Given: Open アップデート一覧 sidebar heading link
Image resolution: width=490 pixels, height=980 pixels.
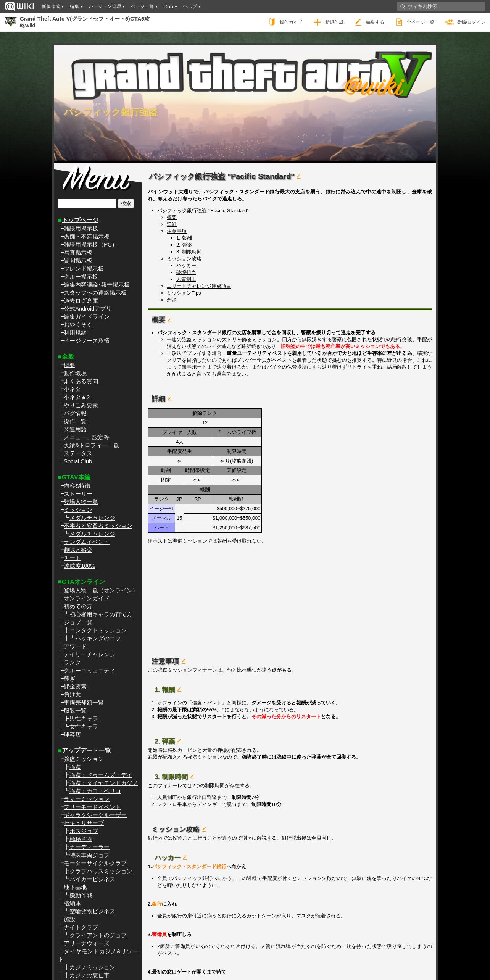Looking at the screenshot, I should pos(86,750).
